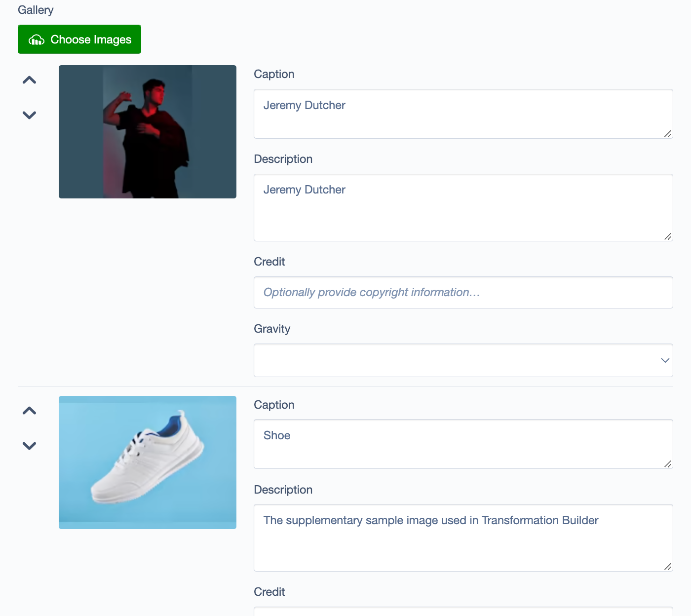Click the 'Gallery' section label
Image resolution: width=691 pixels, height=616 pixels.
pos(36,10)
